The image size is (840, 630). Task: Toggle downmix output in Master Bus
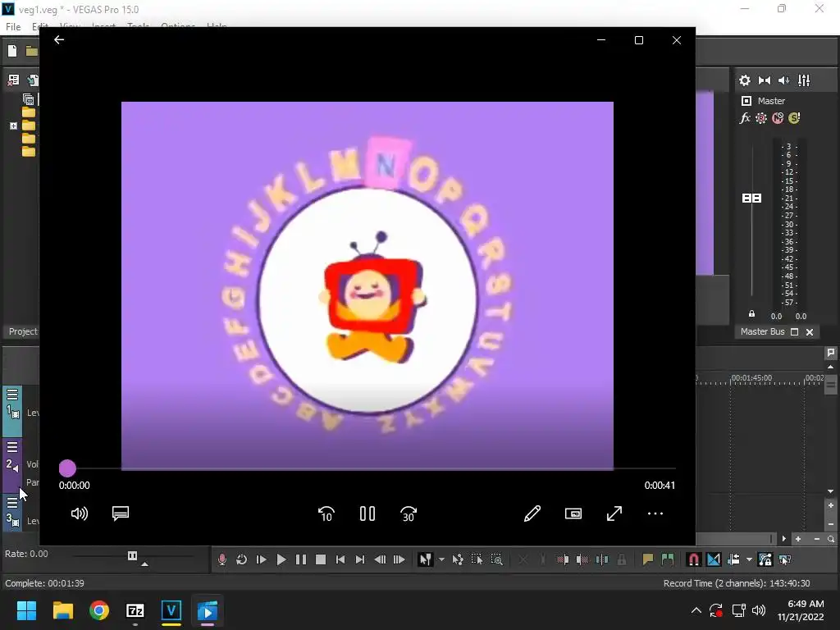coord(765,80)
